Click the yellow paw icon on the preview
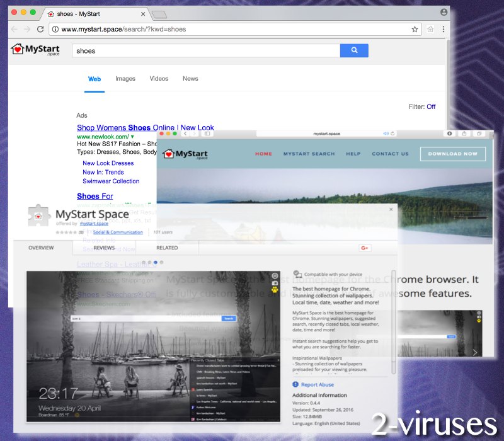This screenshot has width=504, height=441. click(275, 290)
